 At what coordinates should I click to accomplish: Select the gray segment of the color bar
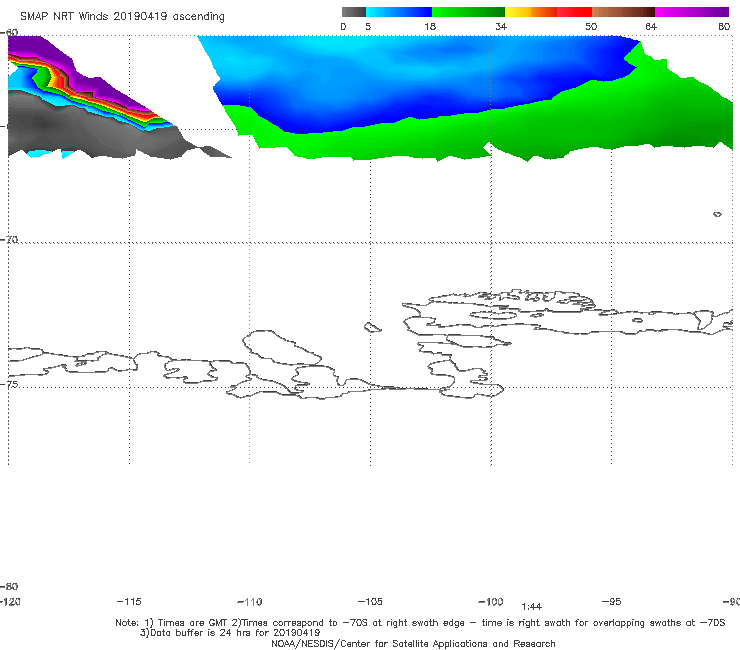click(x=353, y=12)
